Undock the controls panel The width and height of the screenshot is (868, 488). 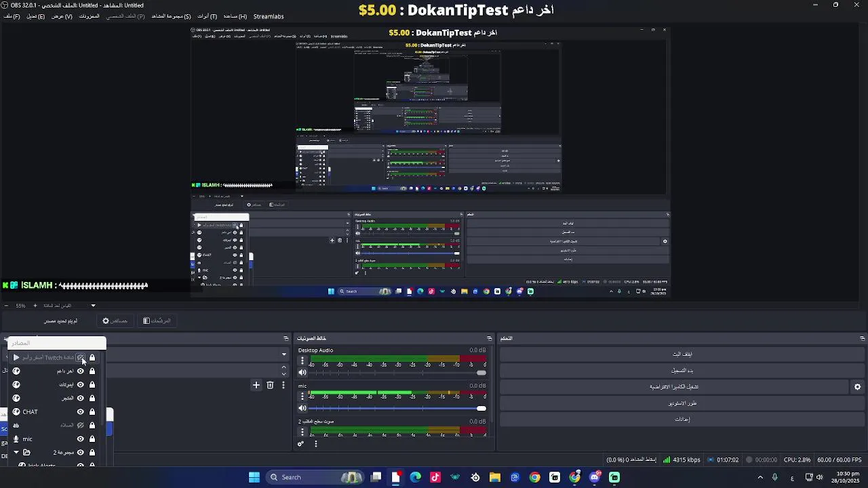(x=862, y=338)
